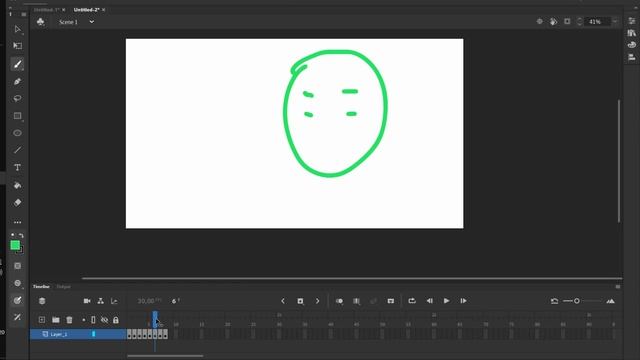
Task: Click the Layer Depth graph icon
Action: [x=114, y=301]
